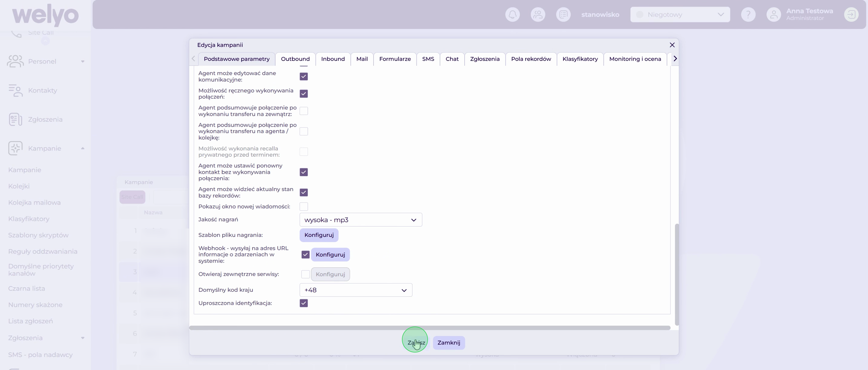Select the 'Podstawowe parametry' tab

237,59
